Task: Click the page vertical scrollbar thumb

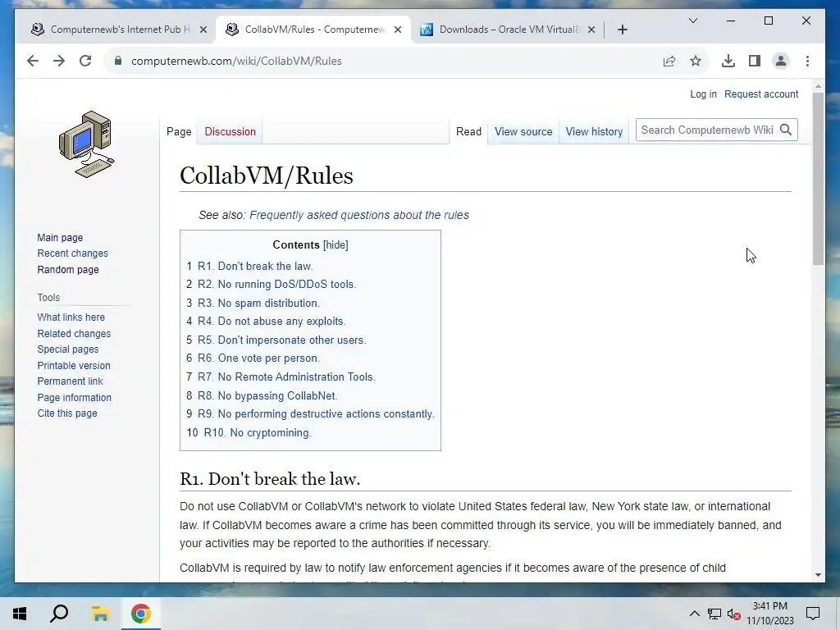Action: 818,178
